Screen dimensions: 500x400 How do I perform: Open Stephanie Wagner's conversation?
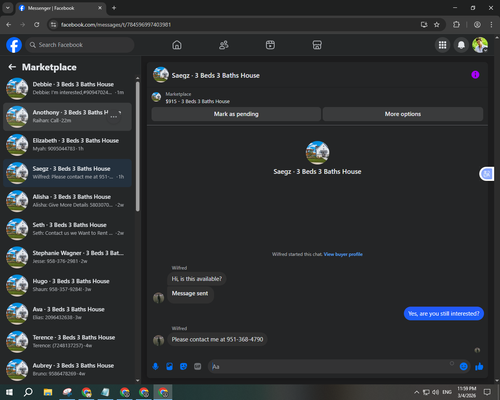click(67, 257)
